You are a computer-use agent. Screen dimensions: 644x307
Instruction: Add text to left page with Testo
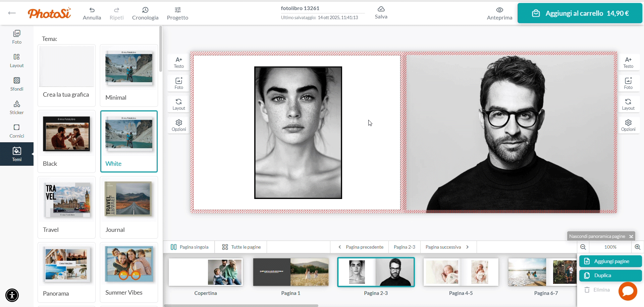point(179,62)
